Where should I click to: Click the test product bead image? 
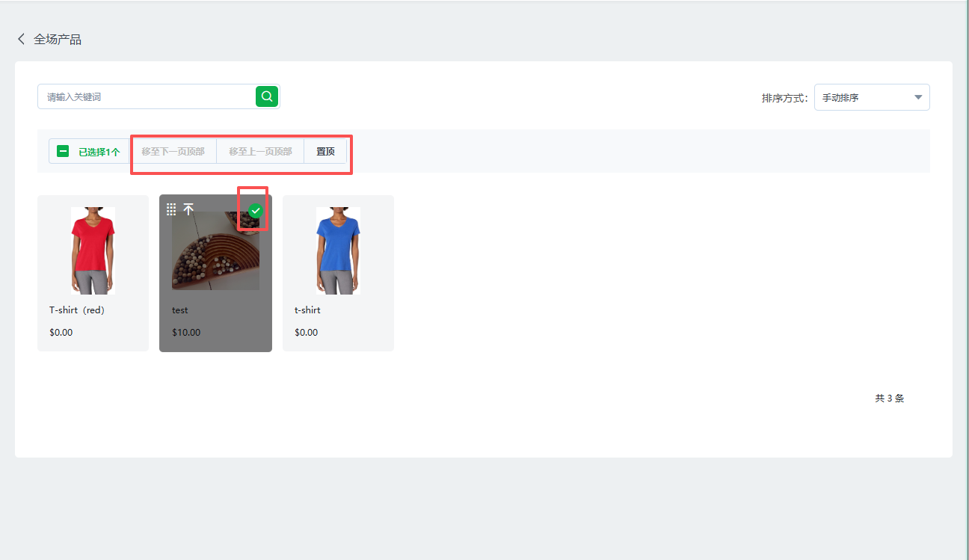pyautogui.click(x=215, y=254)
